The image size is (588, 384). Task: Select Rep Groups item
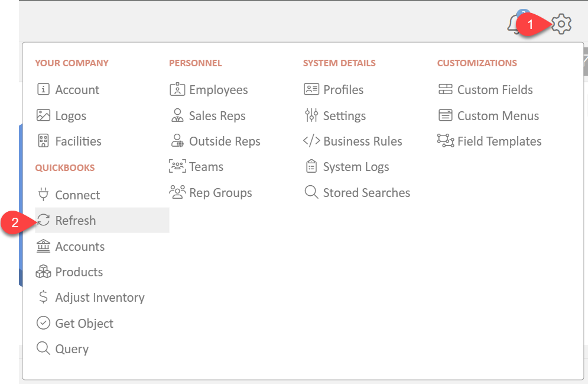[210, 192]
